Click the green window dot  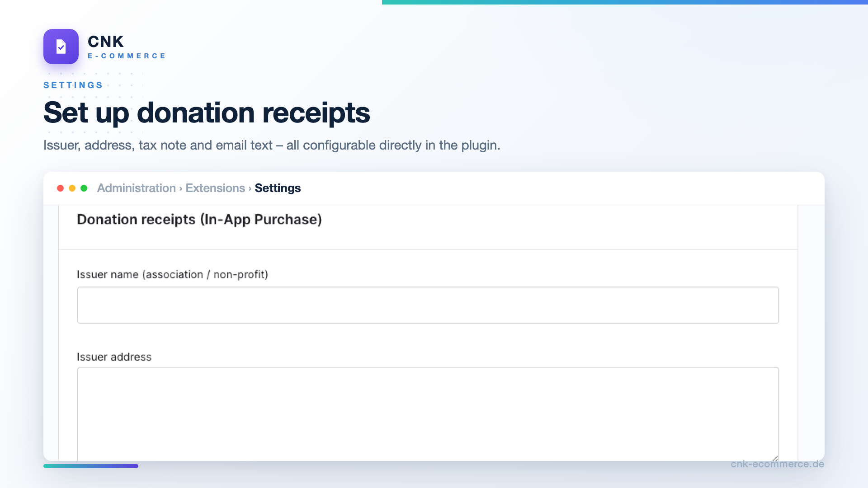pos(84,188)
